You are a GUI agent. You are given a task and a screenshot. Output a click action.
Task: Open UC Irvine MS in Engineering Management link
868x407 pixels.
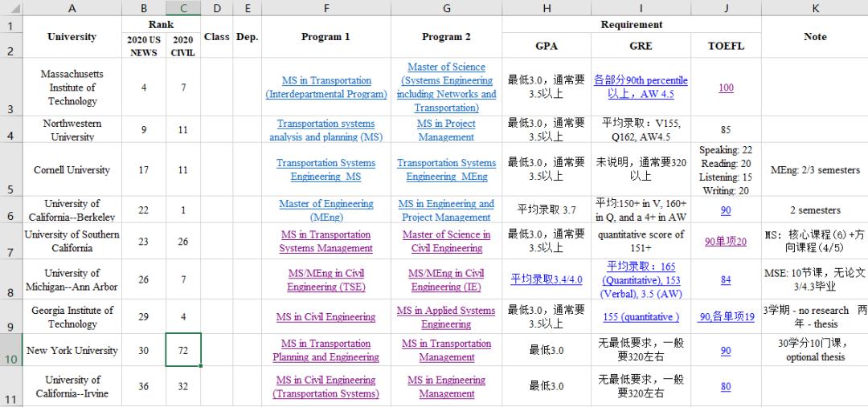click(446, 387)
